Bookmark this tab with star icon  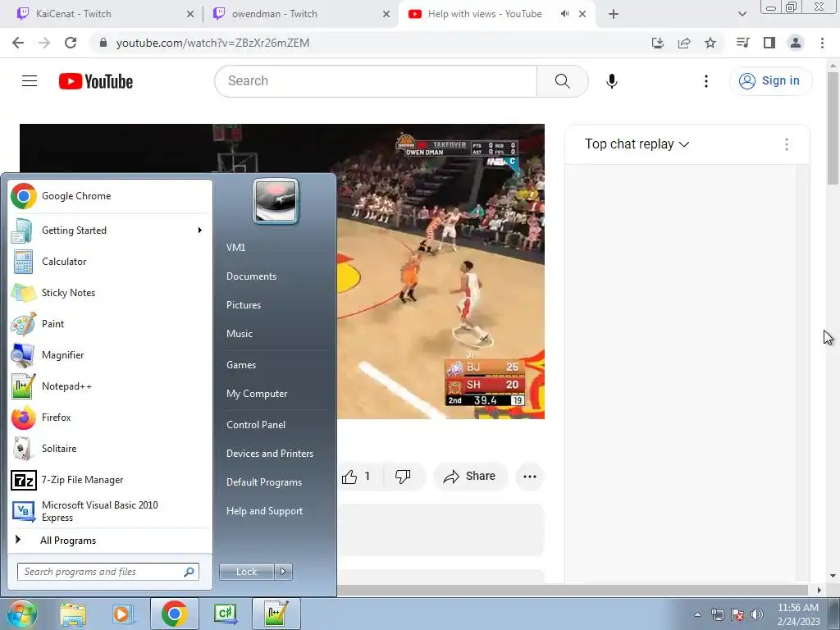(x=710, y=43)
